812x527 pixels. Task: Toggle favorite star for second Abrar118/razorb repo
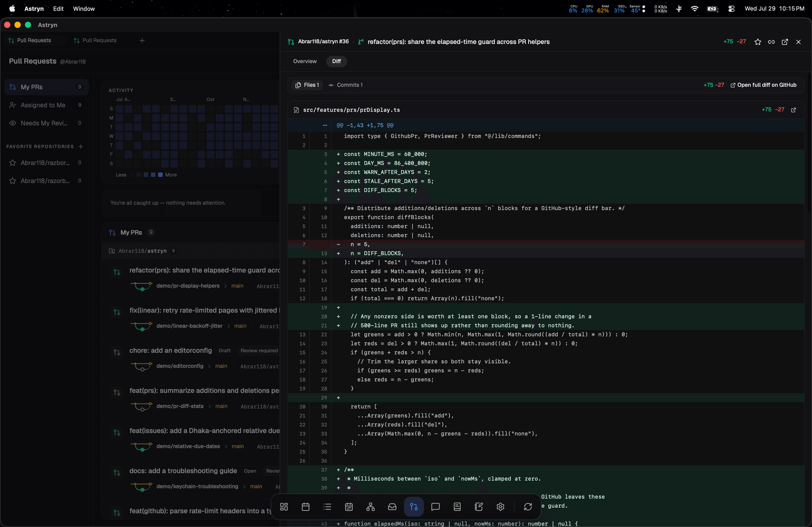13,181
